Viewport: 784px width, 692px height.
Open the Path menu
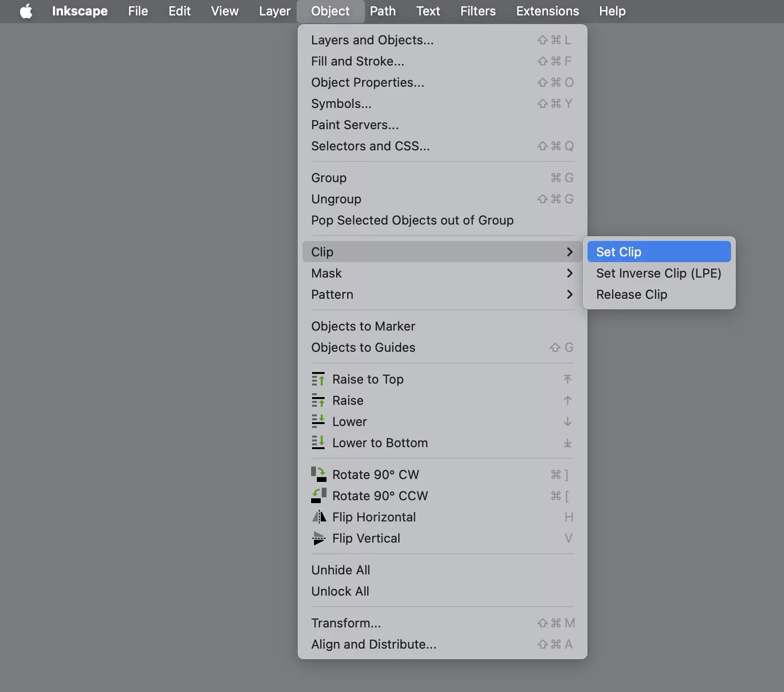382,11
